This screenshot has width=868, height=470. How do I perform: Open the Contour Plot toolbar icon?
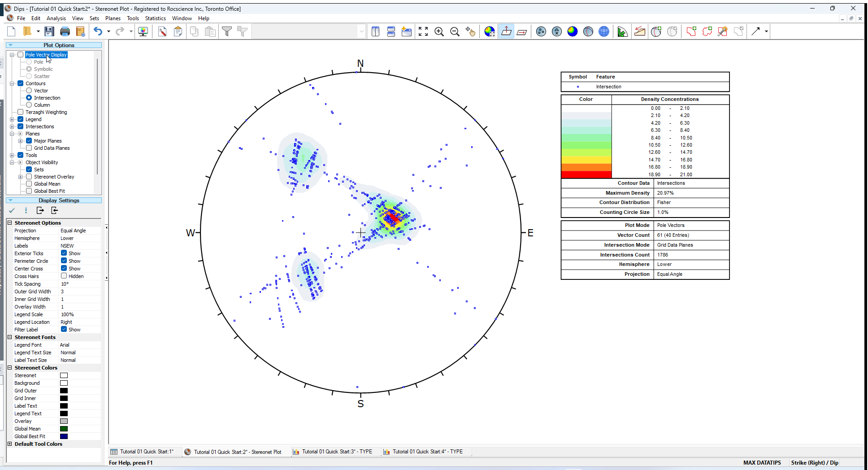[x=573, y=31]
